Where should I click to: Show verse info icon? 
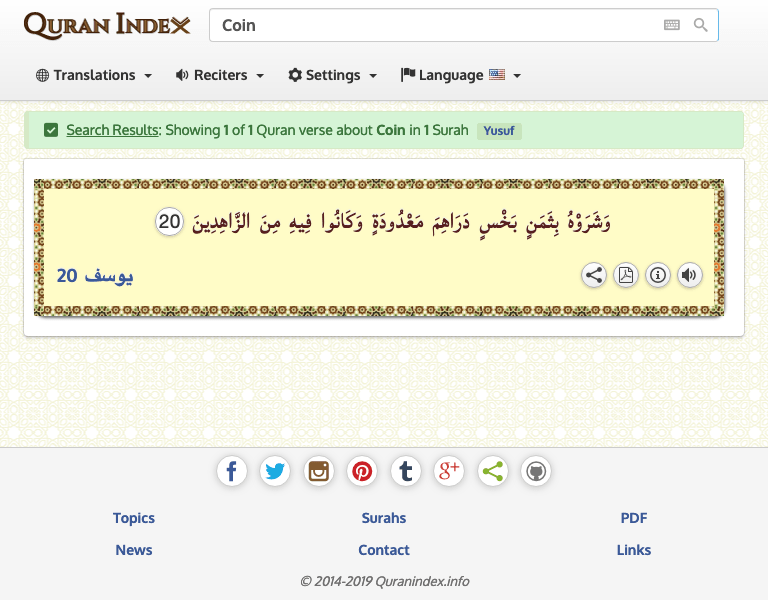tap(658, 275)
